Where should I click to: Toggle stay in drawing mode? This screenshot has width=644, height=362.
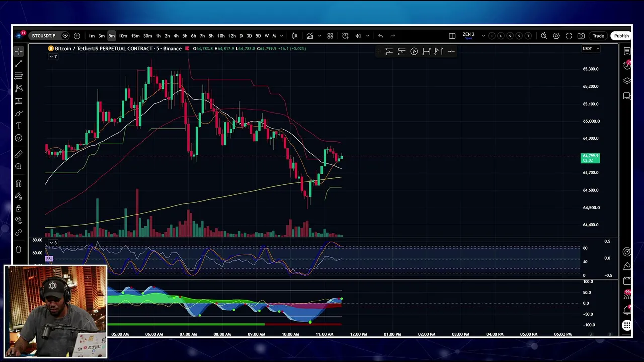click(19, 196)
